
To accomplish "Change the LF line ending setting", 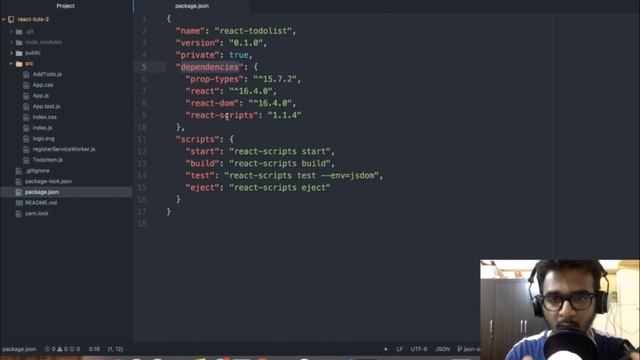I will pyautogui.click(x=399, y=349).
